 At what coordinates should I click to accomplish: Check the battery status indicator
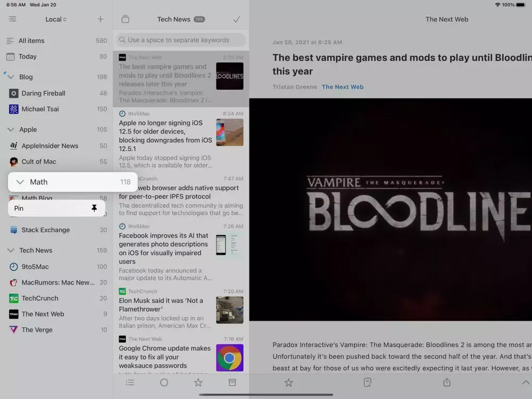pos(521,5)
